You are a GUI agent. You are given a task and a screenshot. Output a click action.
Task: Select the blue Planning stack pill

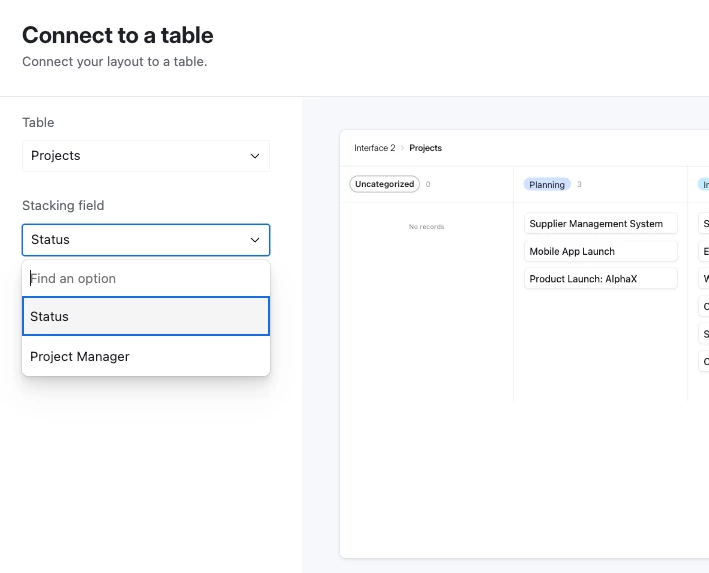(x=547, y=184)
